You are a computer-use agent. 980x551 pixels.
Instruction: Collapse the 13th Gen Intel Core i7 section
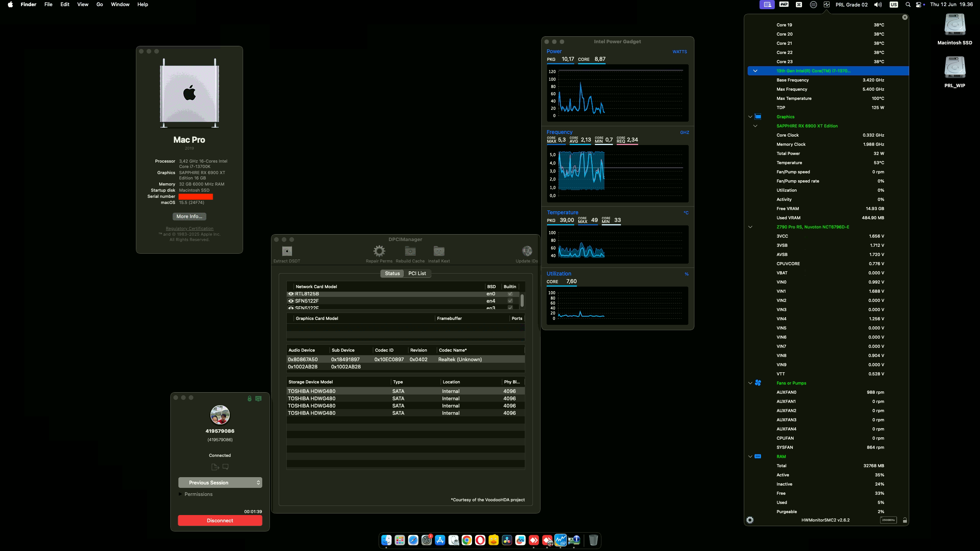click(x=756, y=71)
